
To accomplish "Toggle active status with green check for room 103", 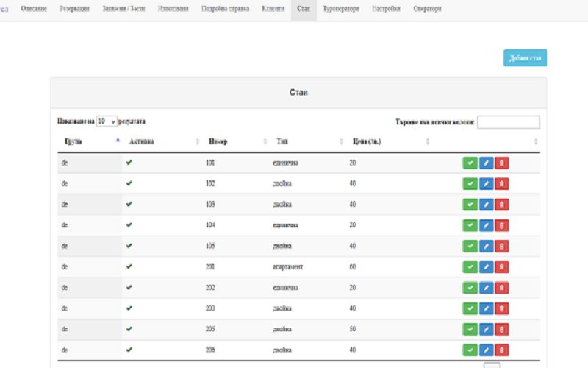I will pos(470,205).
